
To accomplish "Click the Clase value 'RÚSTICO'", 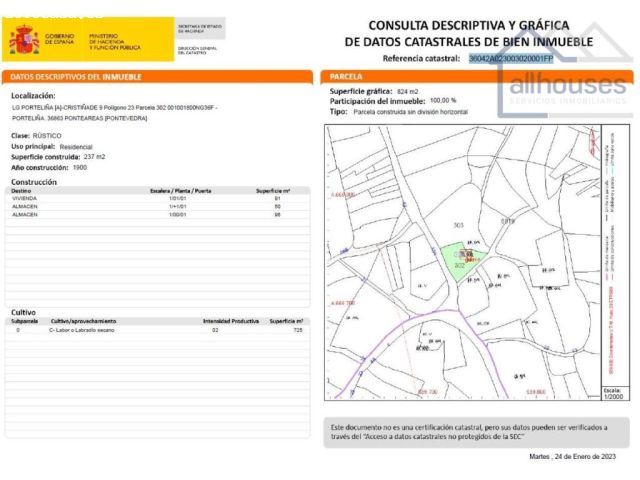I will (47, 136).
